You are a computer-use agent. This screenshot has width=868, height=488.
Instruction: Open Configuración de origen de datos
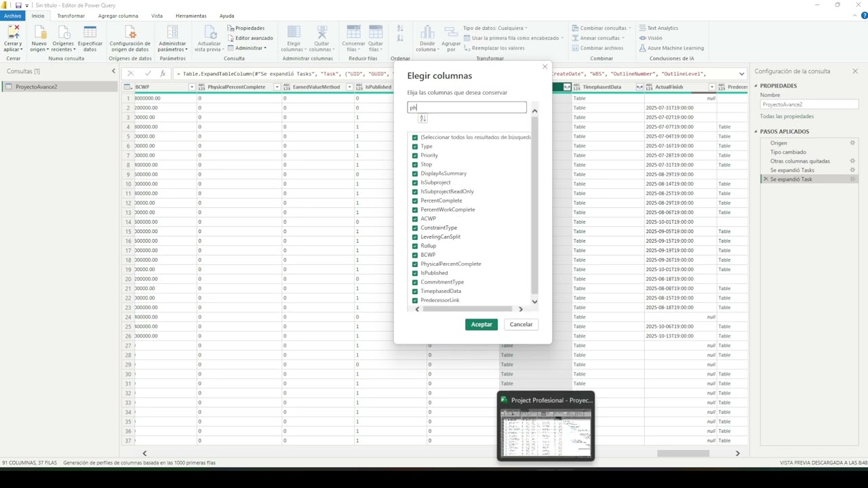pyautogui.click(x=130, y=39)
